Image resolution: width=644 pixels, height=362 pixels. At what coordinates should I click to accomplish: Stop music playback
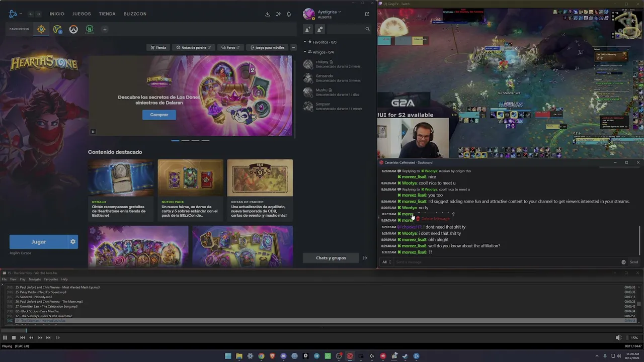click(14, 338)
